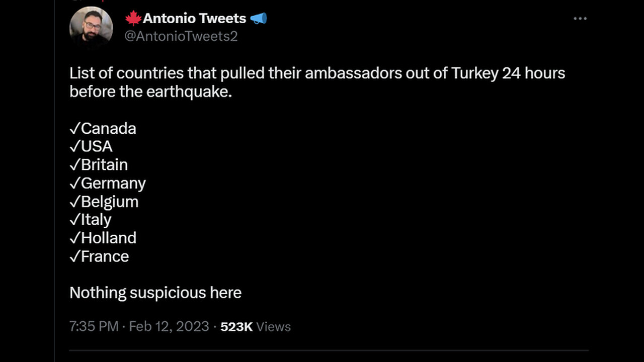
Task: Click the word Italy in list
Action: [x=96, y=220]
